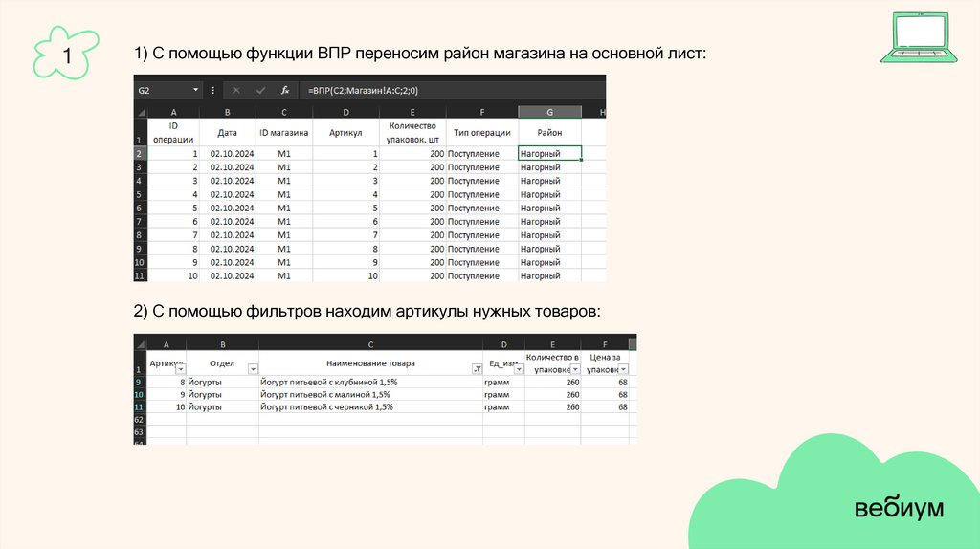Select column F header in upper sheet
Viewport: 980px width, 549px height.
[482, 113]
